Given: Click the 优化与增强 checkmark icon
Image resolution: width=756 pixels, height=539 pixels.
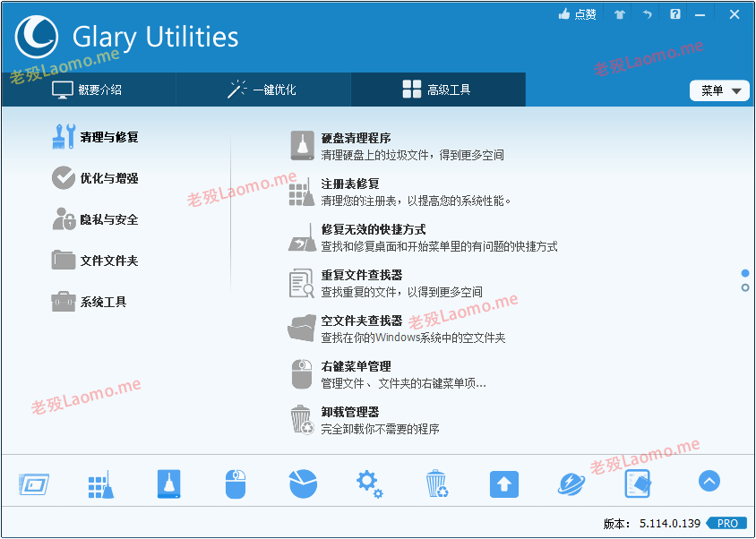Looking at the screenshot, I should (x=64, y=178).
